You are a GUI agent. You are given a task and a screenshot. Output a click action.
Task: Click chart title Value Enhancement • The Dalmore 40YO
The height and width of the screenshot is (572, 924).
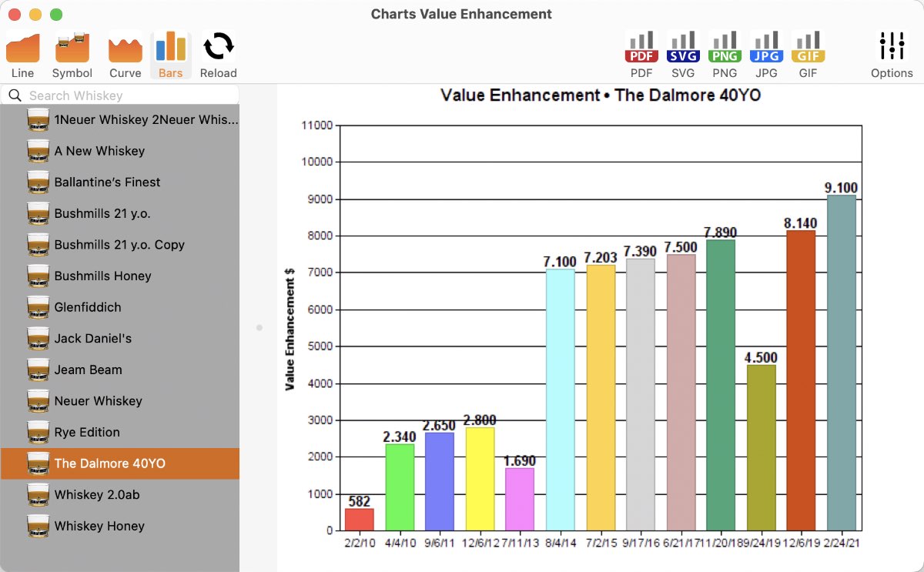pyautogui.click(x=601, y=95)
